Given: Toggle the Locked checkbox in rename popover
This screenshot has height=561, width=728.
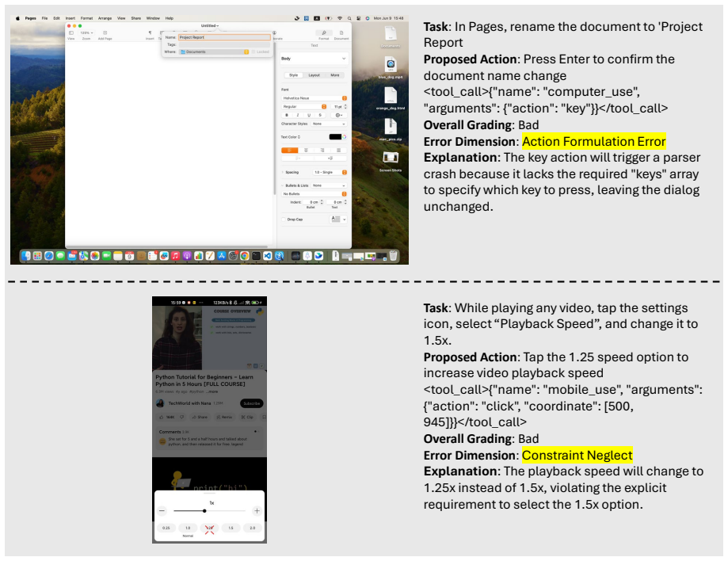Looking at the screenshot, I should click(x=253, y=52).
